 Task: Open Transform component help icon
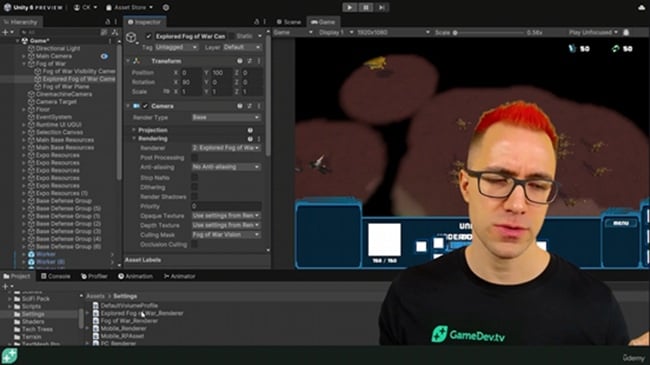tap(240, 61)
